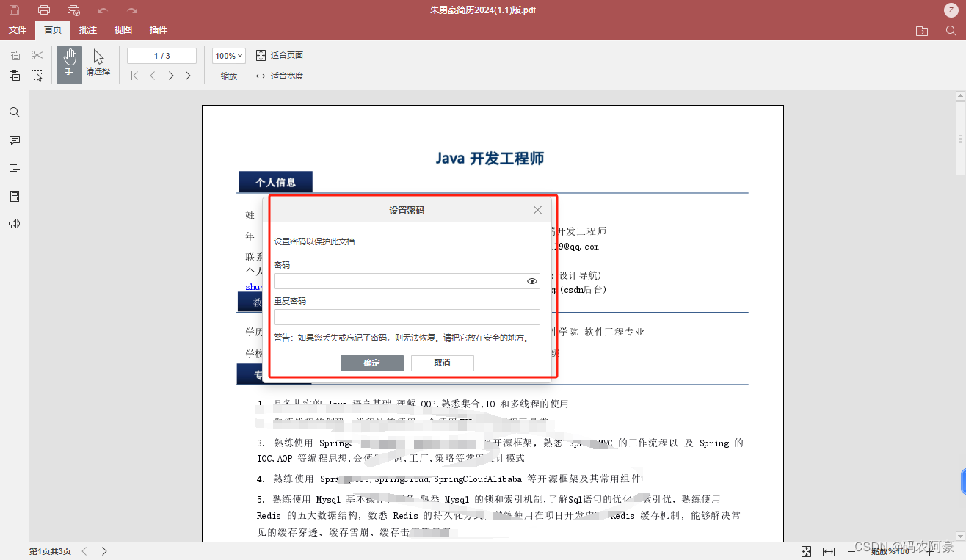Click the open file location folder icon
The width and height of the screenshot is (966, 560).
click(922, 31)
